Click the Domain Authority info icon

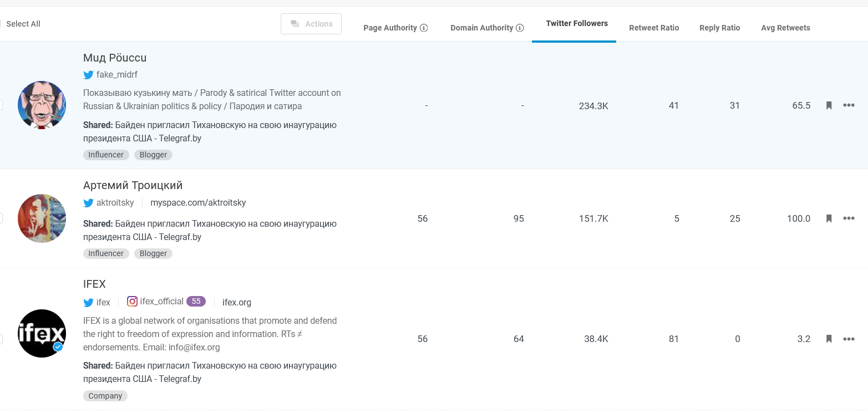tap(520, 28)
